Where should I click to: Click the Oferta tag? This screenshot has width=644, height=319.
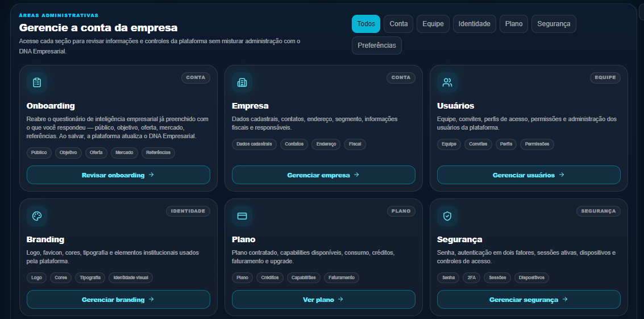coord(96,153)
